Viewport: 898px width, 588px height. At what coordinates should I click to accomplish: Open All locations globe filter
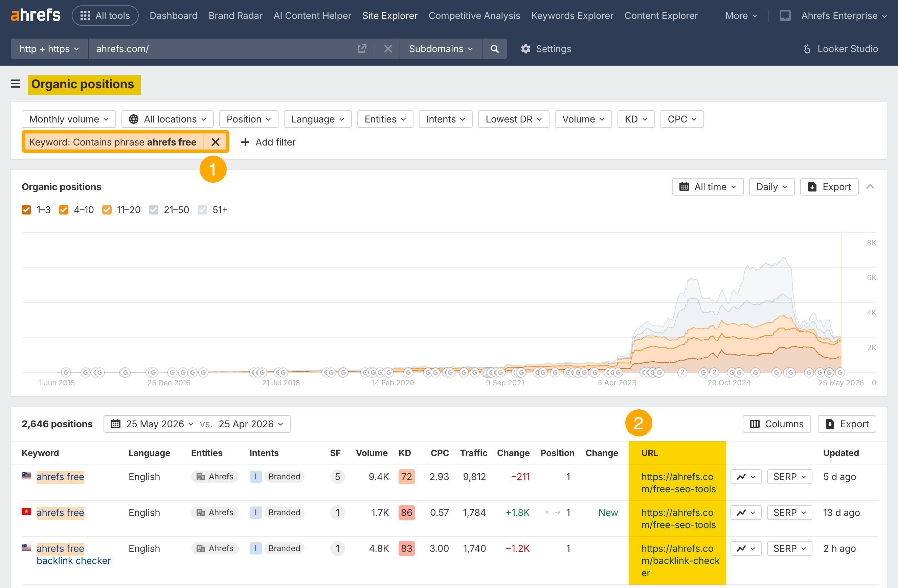tap(167, 119)
